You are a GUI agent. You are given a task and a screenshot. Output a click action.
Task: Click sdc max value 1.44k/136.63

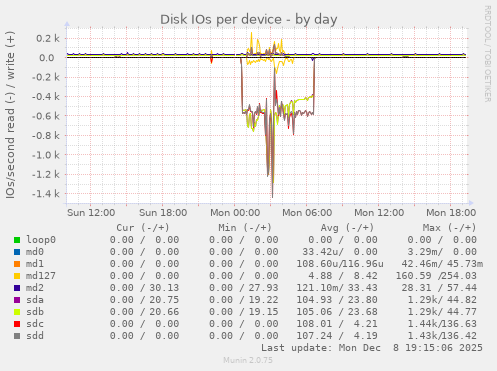pyautogui.click(x=442, y=324)
